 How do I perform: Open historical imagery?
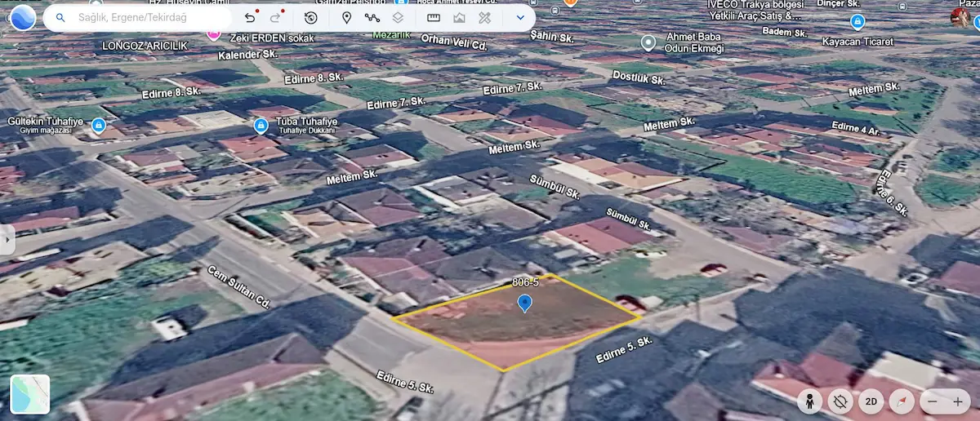[310, 17]
